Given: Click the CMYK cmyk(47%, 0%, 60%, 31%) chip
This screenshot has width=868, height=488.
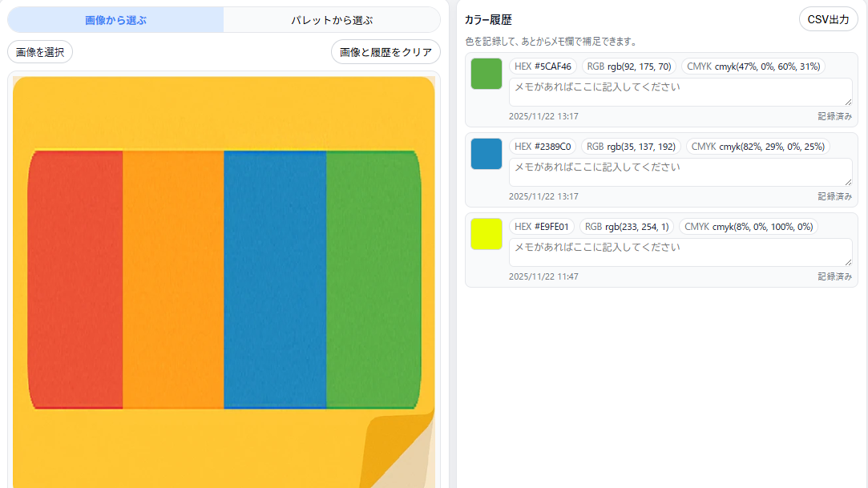Looking at the screenshot, I should coord(753,67).
